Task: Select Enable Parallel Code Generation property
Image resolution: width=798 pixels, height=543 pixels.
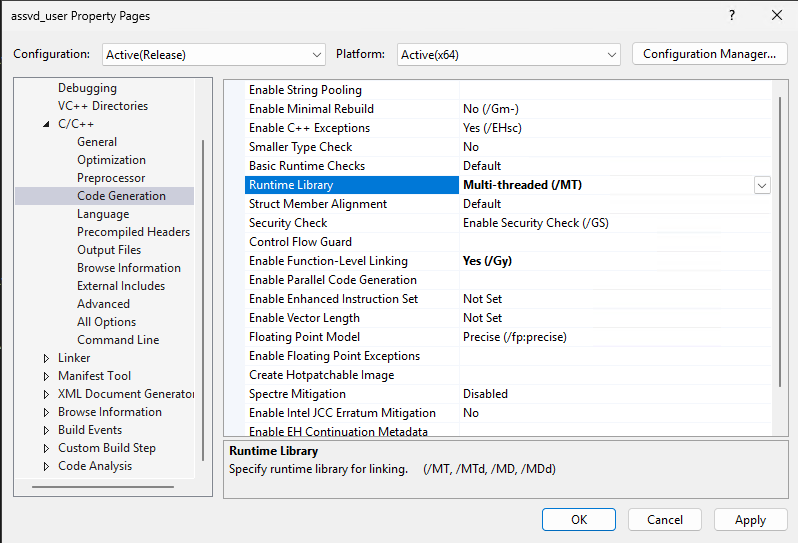Action: (x=333, y=280)
